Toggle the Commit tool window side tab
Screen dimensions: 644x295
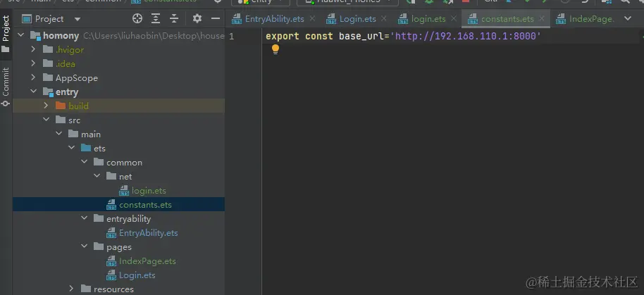point(6,87)
